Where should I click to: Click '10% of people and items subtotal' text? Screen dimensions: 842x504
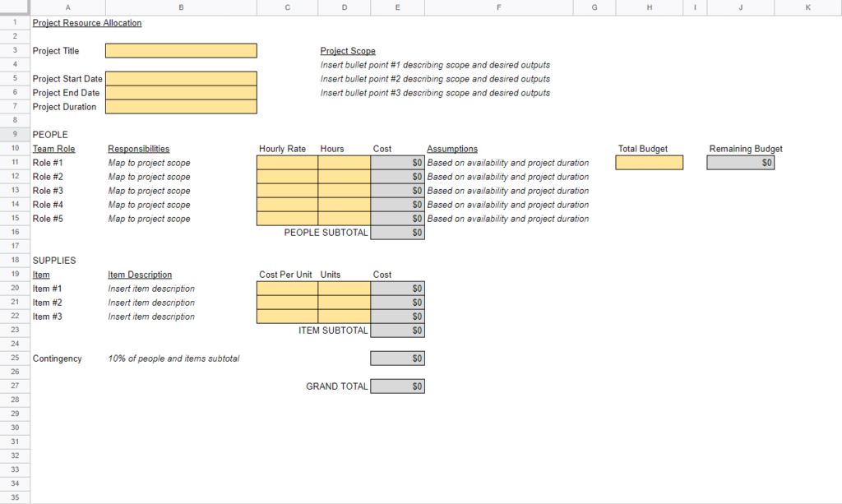[x=173, y=358]
